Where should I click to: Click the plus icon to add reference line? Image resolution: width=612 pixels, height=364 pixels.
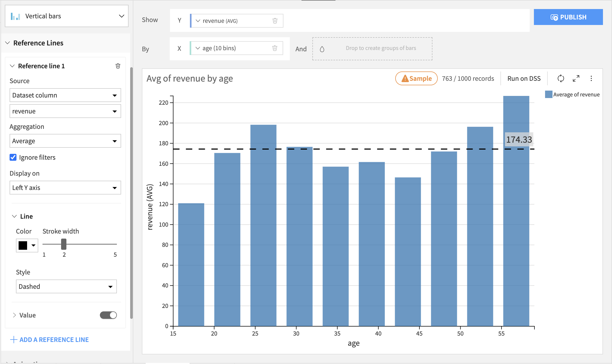click(14, 340)
